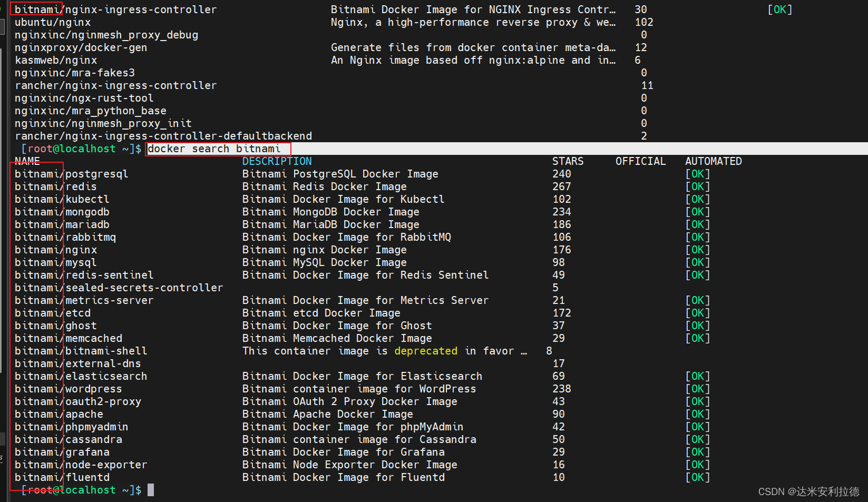Image resolution: width=868 pixels, height=502 pixels.
Task: Click the bitnami/etcd entry
Action: click(x=52, y=313)
